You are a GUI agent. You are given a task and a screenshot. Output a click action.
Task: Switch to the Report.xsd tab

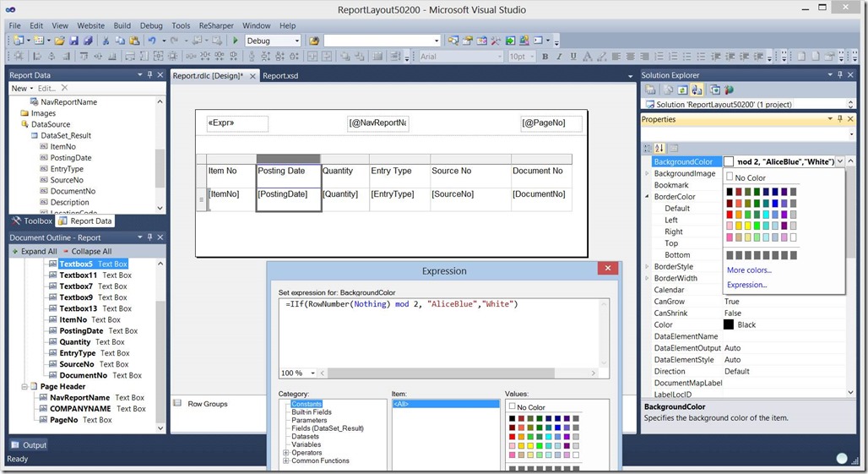[280, 76]
